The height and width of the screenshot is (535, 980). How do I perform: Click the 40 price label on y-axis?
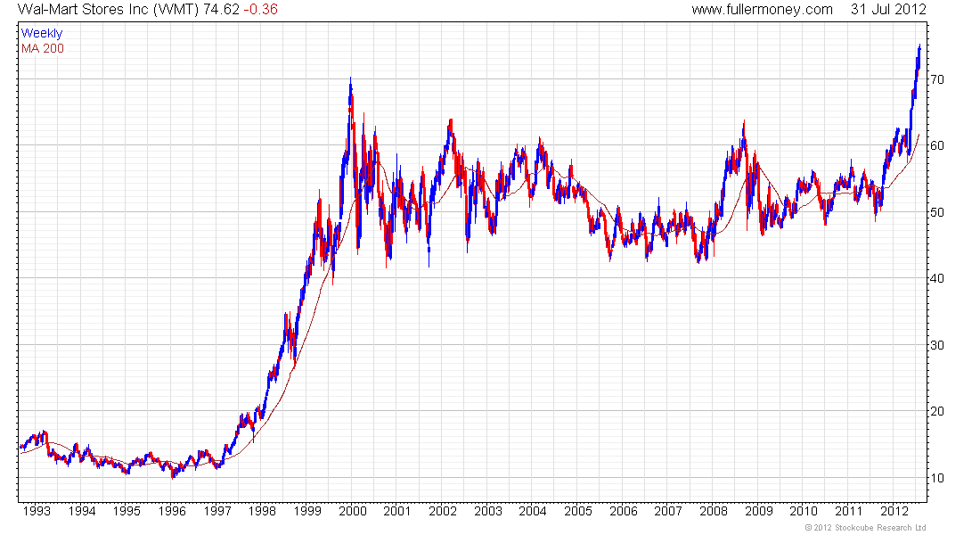(x=937, y=278)
